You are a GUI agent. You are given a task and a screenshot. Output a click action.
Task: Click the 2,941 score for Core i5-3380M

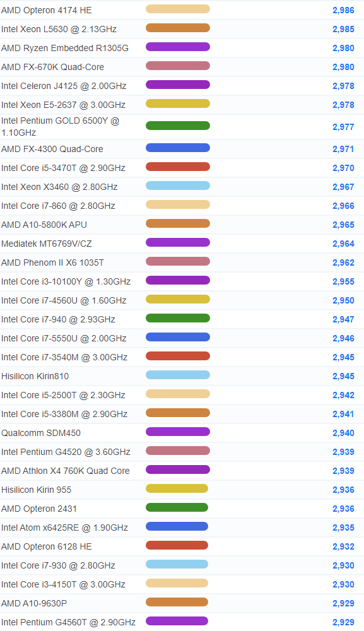[x=343, y=414]
